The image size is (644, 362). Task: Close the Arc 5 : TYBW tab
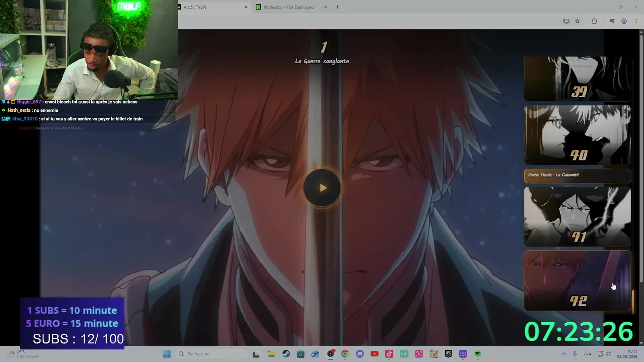246,7
